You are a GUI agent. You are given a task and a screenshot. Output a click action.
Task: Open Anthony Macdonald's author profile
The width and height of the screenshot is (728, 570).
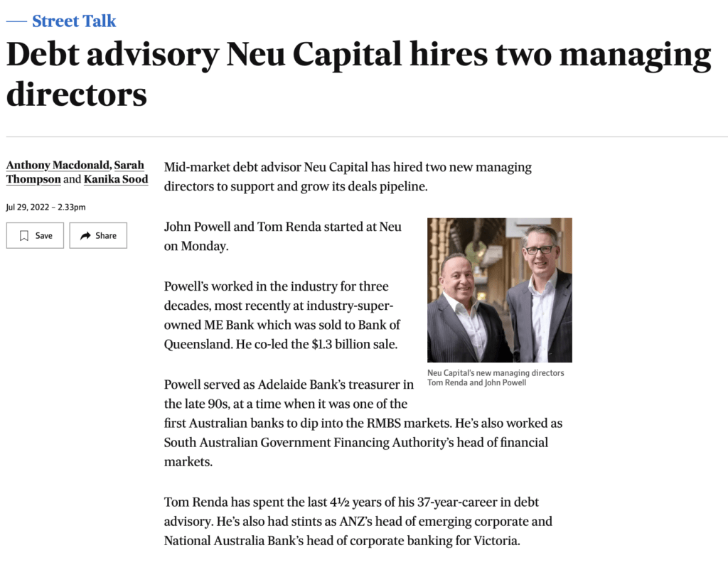(57, 165)
